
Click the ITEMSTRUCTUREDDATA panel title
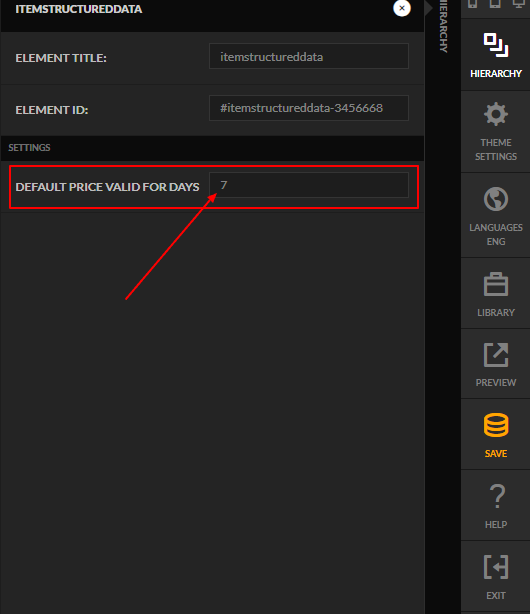[79, 9]
